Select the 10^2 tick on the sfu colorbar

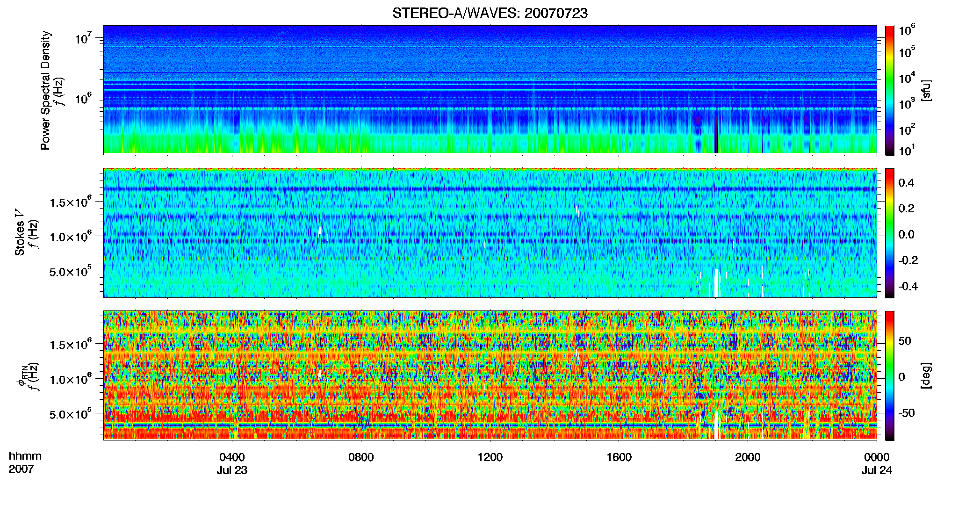coord(907,129)
